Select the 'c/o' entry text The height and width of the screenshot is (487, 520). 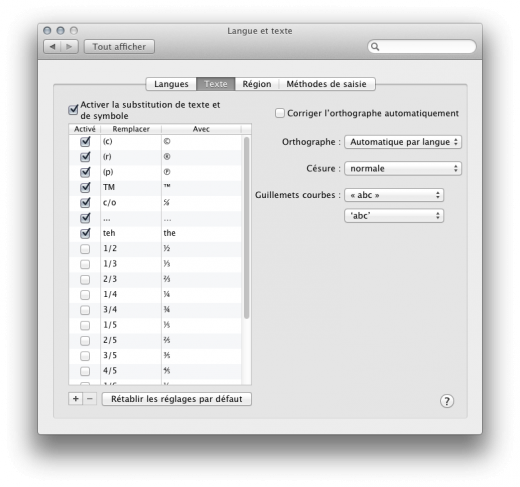[x=110, y=203]
